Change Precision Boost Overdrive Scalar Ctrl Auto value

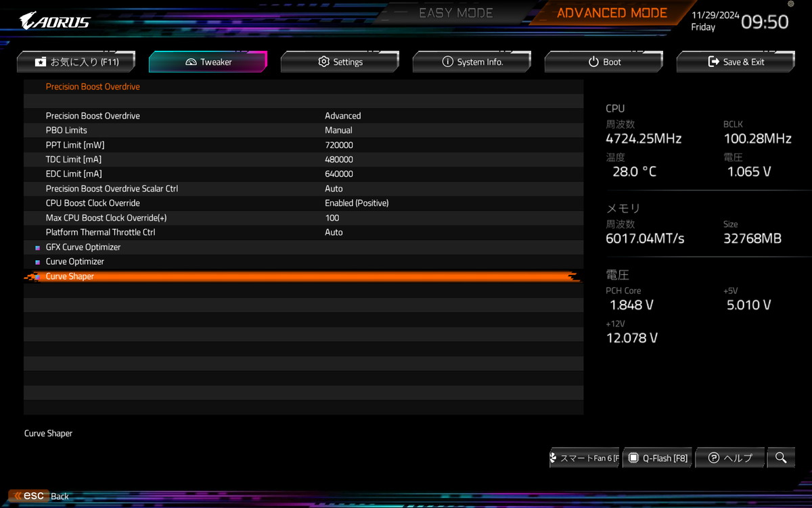click(x=334, y=188)
